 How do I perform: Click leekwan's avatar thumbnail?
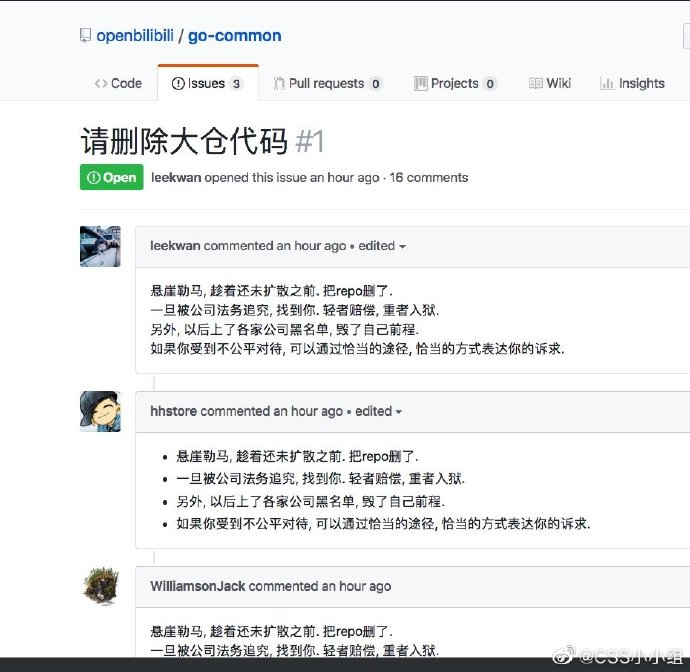click(x=100, y=246)
